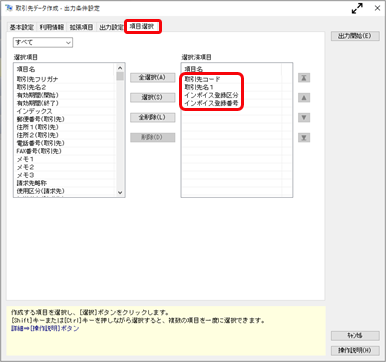Click the 選択(S) button

[x=152, y=97]
